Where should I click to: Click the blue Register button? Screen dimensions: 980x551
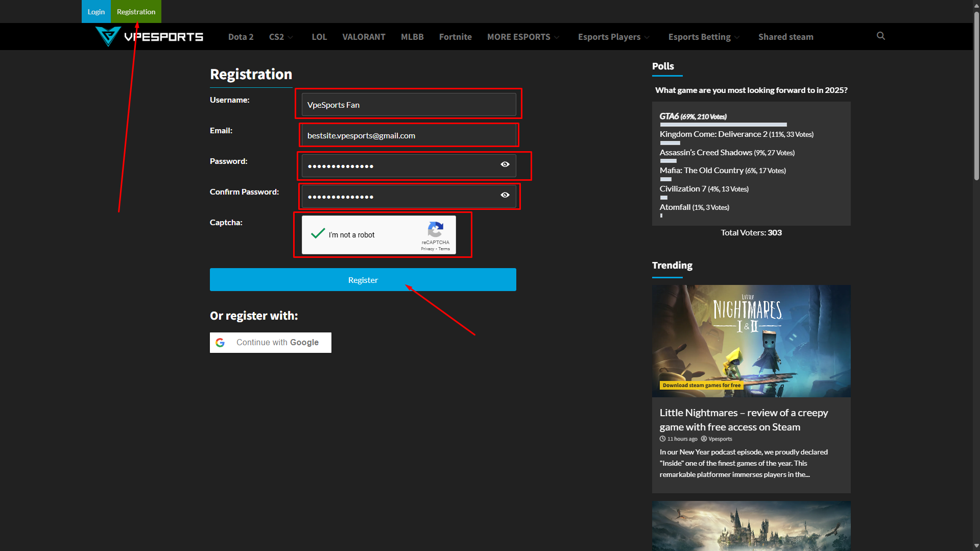coord(363,280)
